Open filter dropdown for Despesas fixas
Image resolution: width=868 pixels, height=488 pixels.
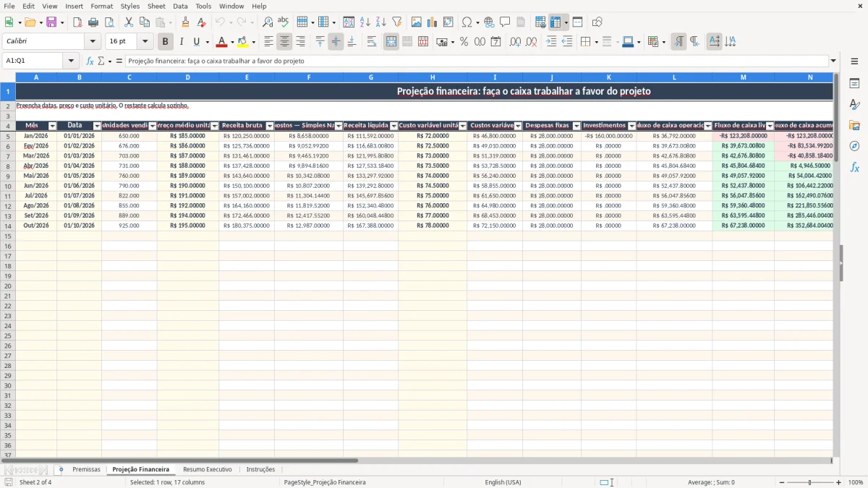[576, 126]
